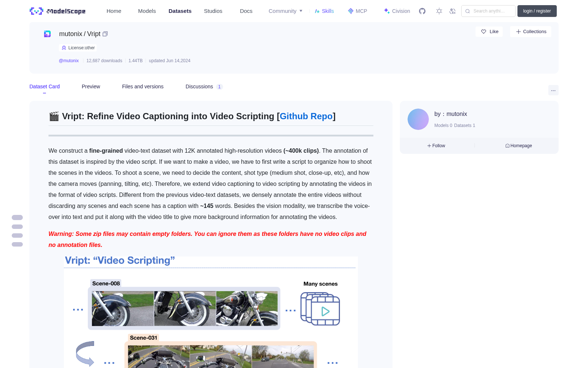
Task: Open the GitHub icon in header
Action: coord(422,11)
